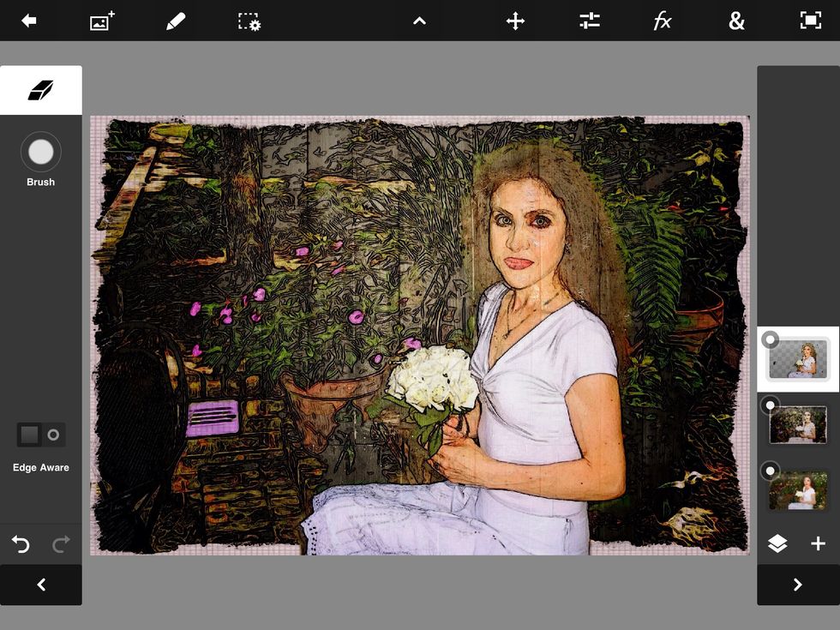Activate the Transform tool icon

(514, 21)
